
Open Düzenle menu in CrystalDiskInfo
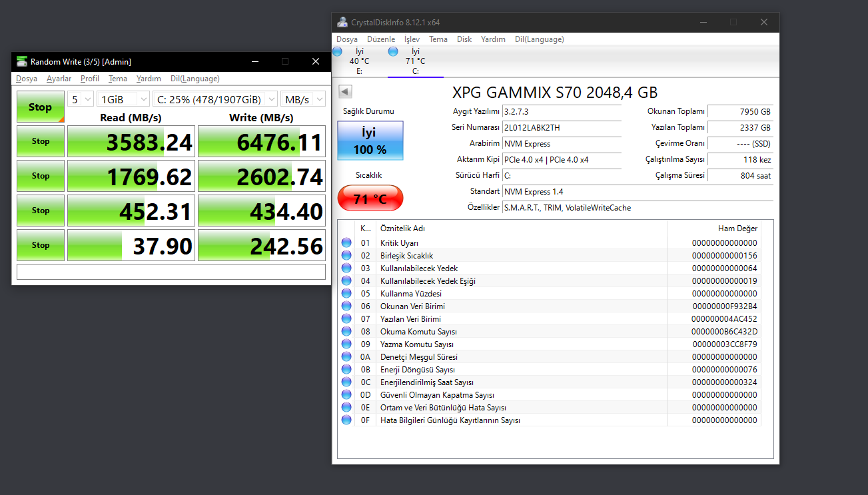381,39
